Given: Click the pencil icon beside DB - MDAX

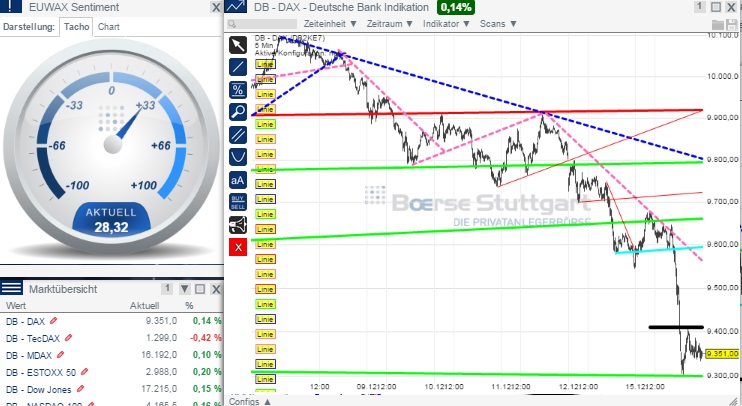Looking at the screenshot, I should (60, 355).
